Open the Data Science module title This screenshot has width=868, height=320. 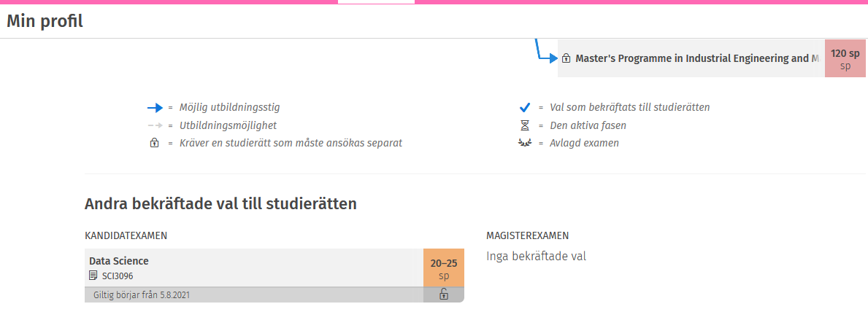[x=119, y=261]
